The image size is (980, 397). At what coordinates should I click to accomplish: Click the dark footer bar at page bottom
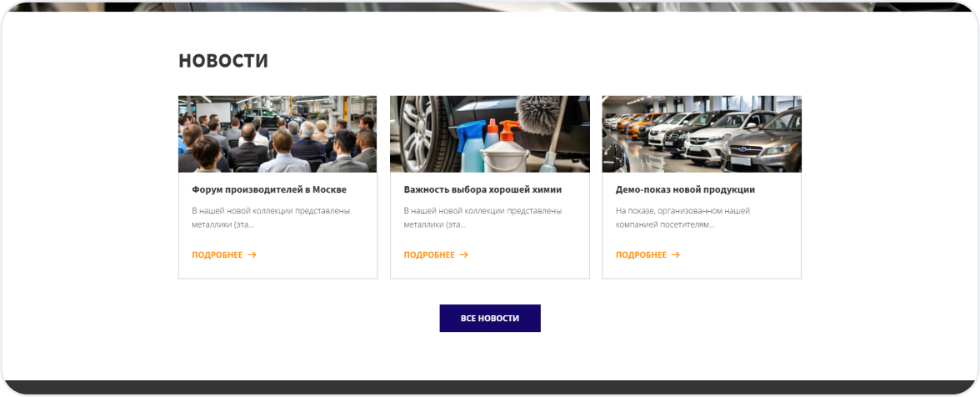[x=490, y=387]
